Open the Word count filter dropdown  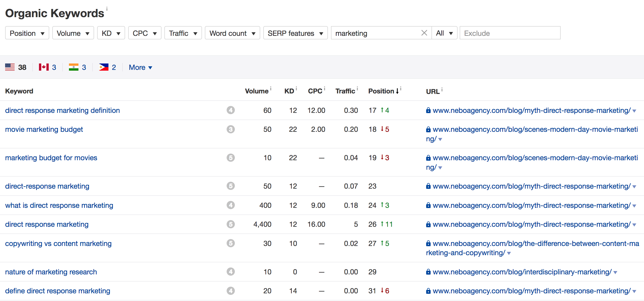tap(232, 33)
